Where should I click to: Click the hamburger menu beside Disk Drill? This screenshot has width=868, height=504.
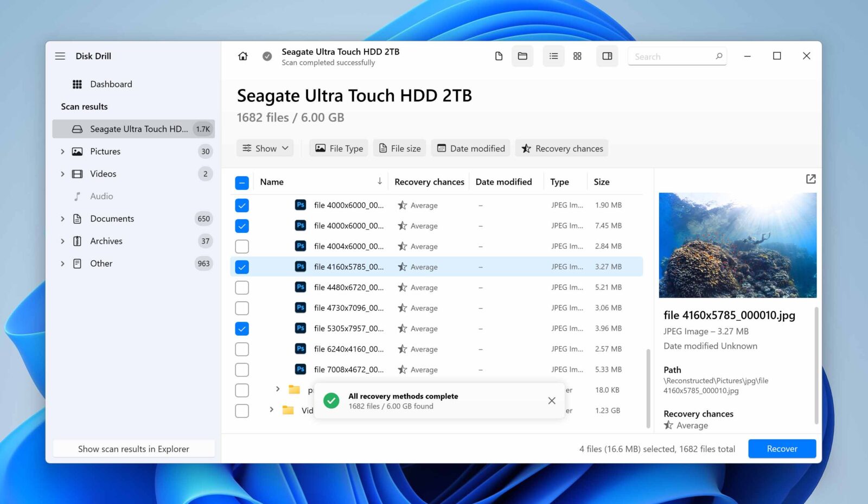[x=60, y=55]
